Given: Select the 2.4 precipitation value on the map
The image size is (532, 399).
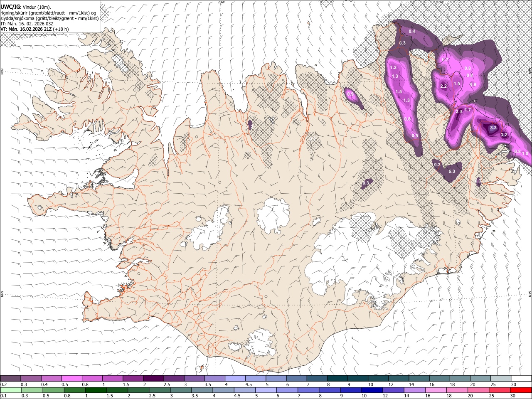Looking at the screenshot, I should pyautogui.click(x=459, y=112).
